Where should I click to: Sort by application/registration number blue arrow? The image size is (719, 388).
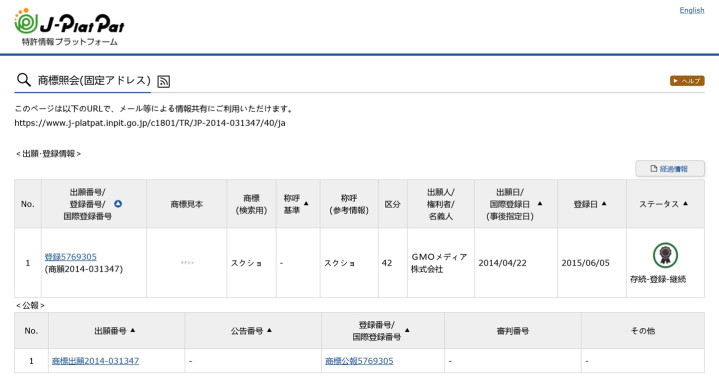(118, 204)
